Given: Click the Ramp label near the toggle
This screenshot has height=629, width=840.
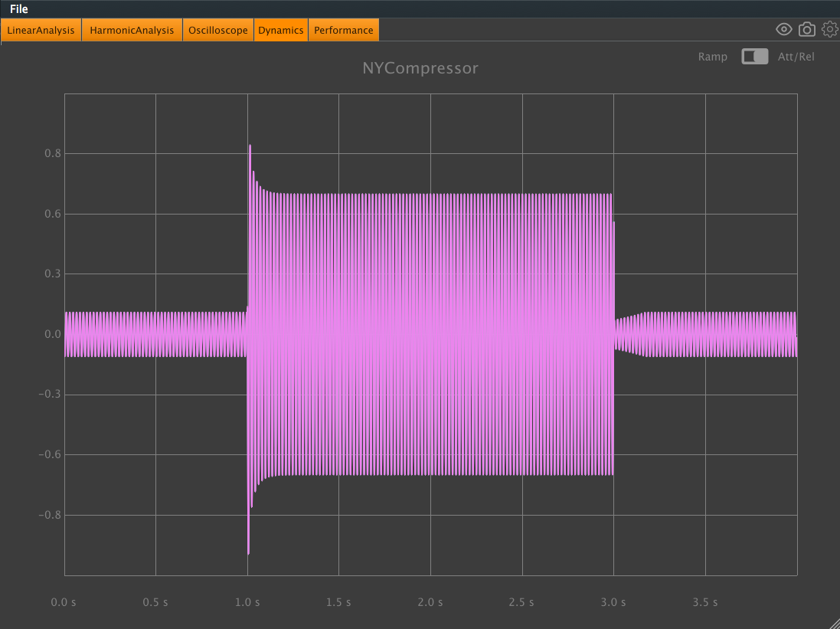Looking at the screenshot, I should click(x=712, y=56).
